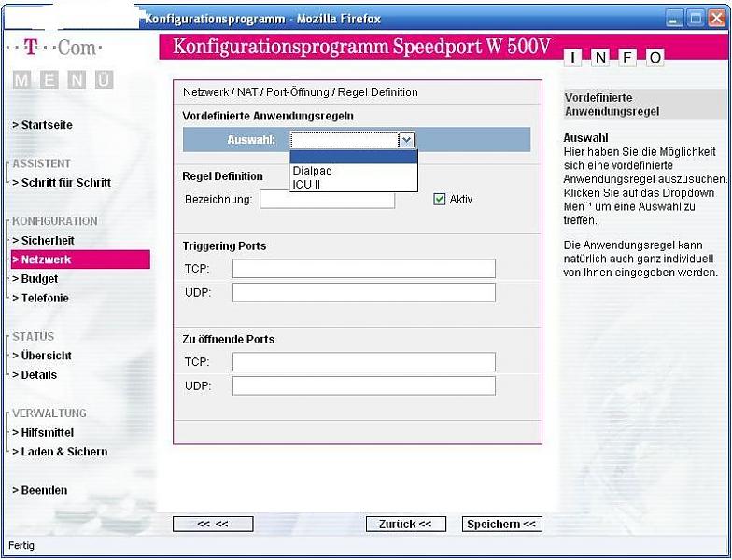Click the Triggering Ports TCP field
Screen dimensions: 732x560
click(363, 269)
